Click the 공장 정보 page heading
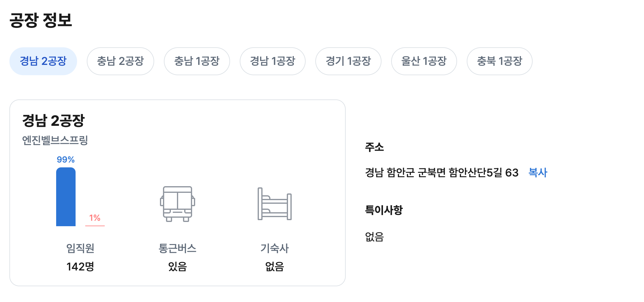 [x=41, y=20]
